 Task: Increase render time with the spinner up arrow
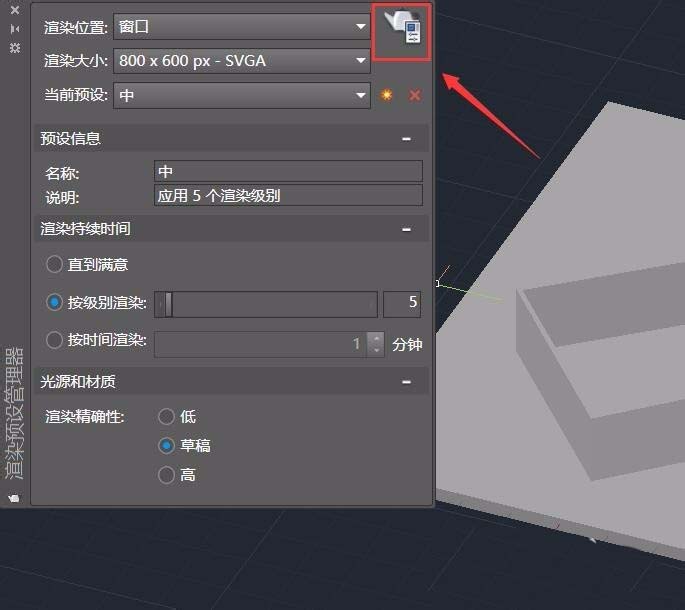pyautogui.click(x=376, y=338)
